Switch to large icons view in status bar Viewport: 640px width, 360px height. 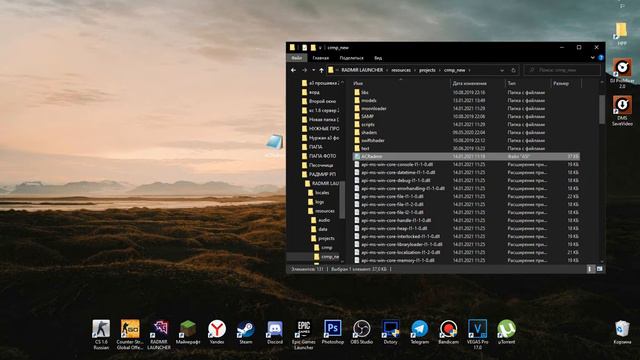click(x=599, y=269)
